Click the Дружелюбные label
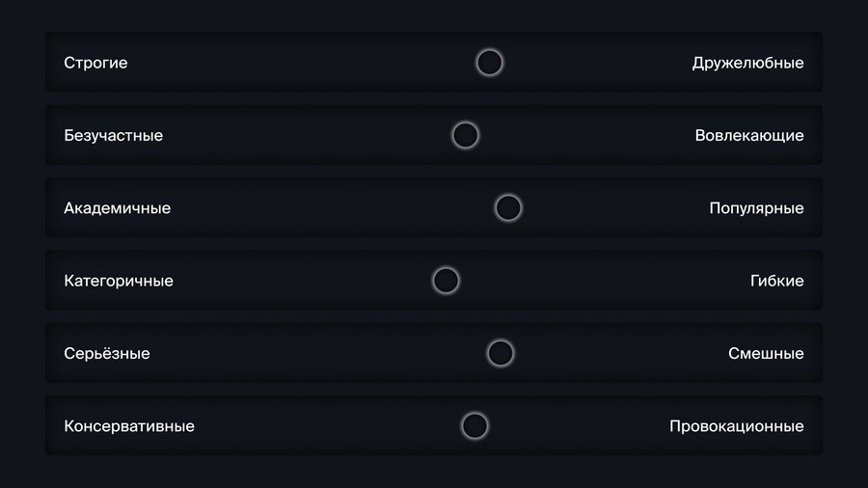The width and height of the screenshot is (868, 488). click(747, 63)
